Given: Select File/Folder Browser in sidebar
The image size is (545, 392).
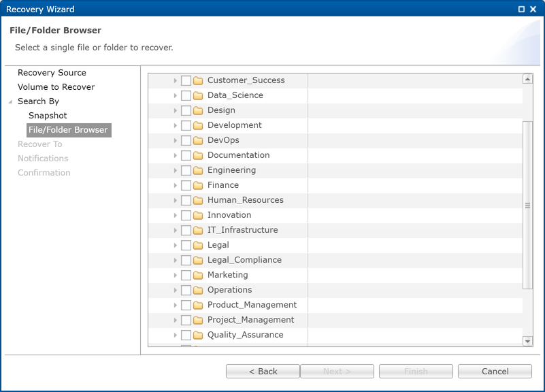Looking at the screenshot, I should 69,130.
